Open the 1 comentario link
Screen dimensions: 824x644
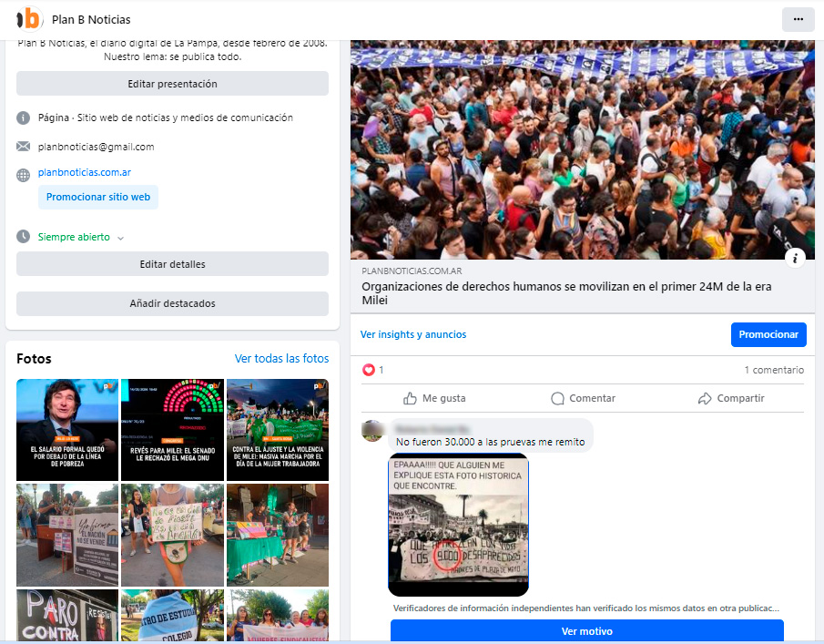[x=774, y=370]
